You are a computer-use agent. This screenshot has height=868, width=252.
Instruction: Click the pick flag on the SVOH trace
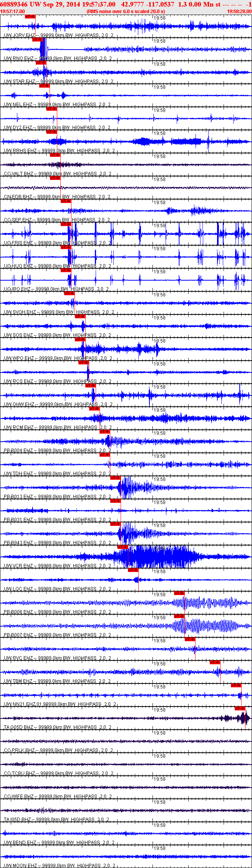click(x=70, y=293)
